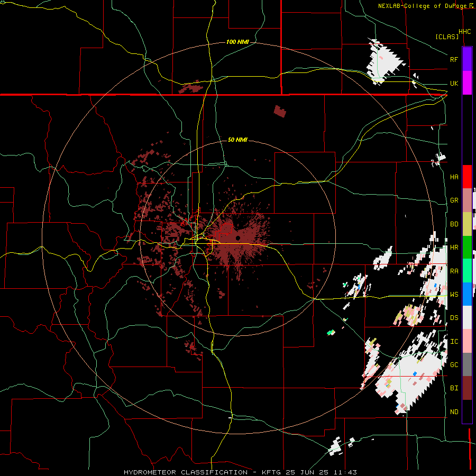Click the red HA color swatch in legend
This screenshot has width=476, height=476.
(467, 177)
